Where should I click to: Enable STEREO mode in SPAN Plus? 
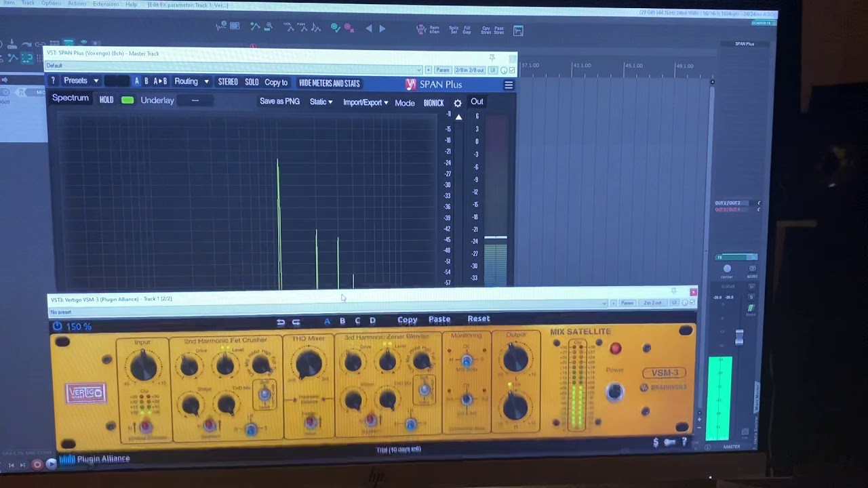[x=228, y=82]
